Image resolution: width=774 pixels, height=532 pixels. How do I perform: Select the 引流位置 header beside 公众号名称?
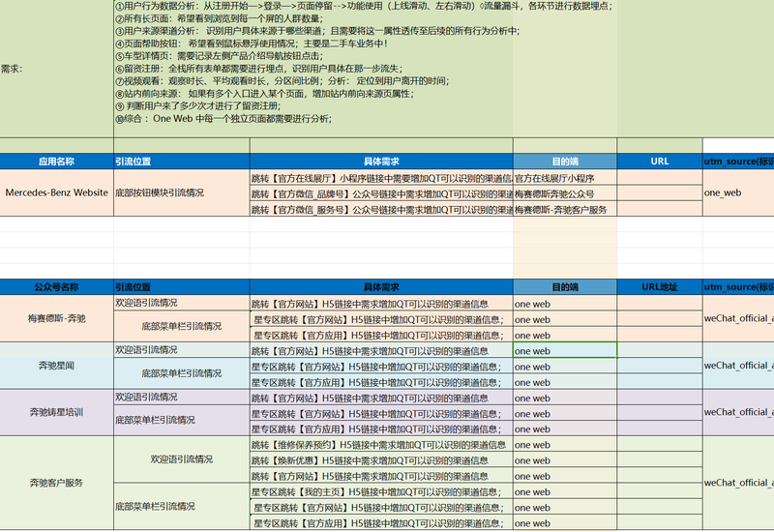[x=182, y=286]
